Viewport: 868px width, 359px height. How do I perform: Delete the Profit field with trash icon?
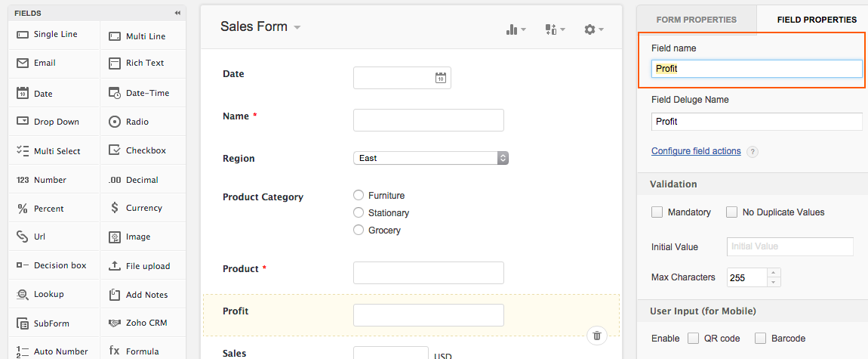click(x=597, y=335)
